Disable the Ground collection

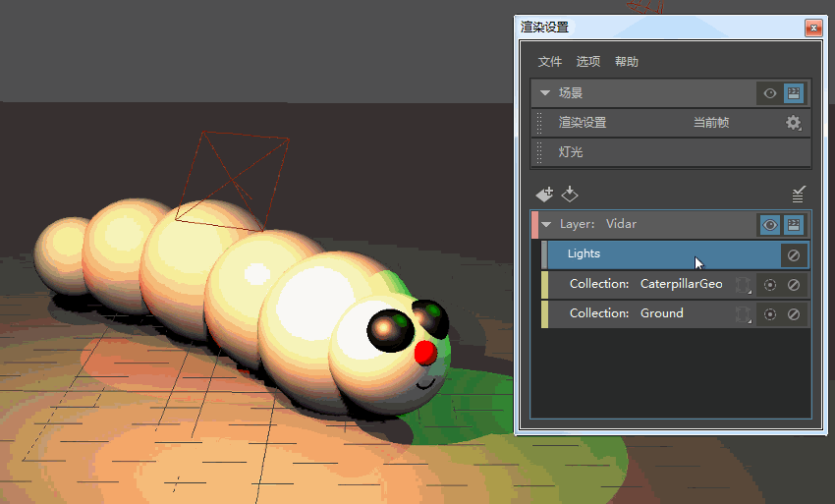pos(794,314)
